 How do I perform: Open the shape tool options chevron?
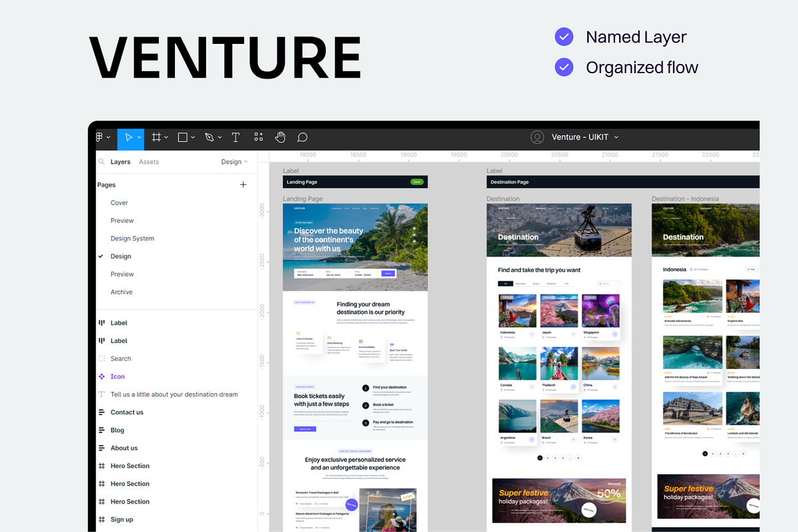[x=193, y=138]
